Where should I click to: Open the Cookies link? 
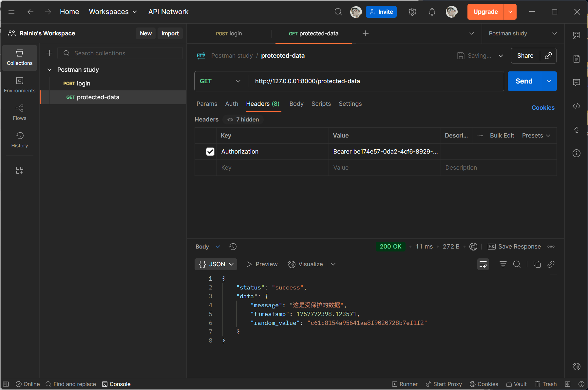543,108
